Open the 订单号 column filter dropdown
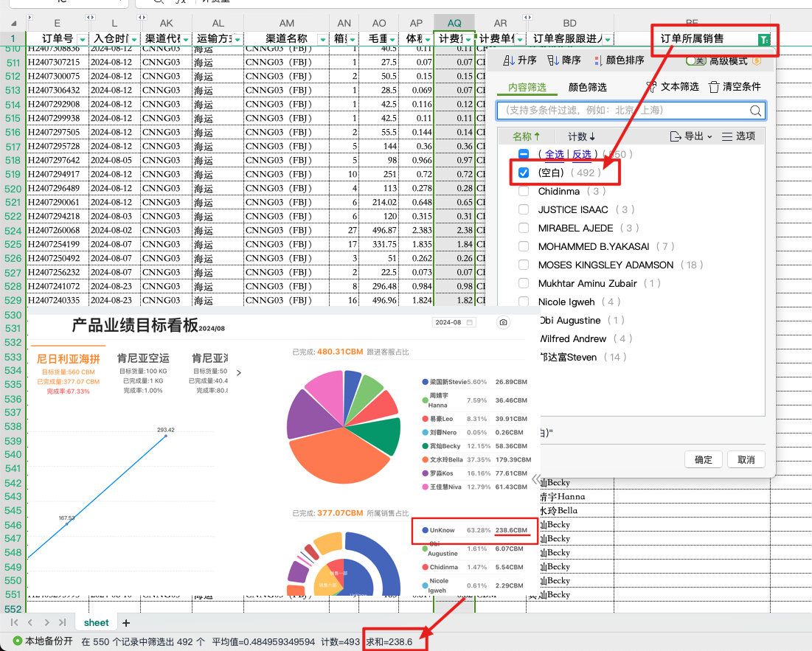This screenshot has width=812, height=651. [82, 39]
